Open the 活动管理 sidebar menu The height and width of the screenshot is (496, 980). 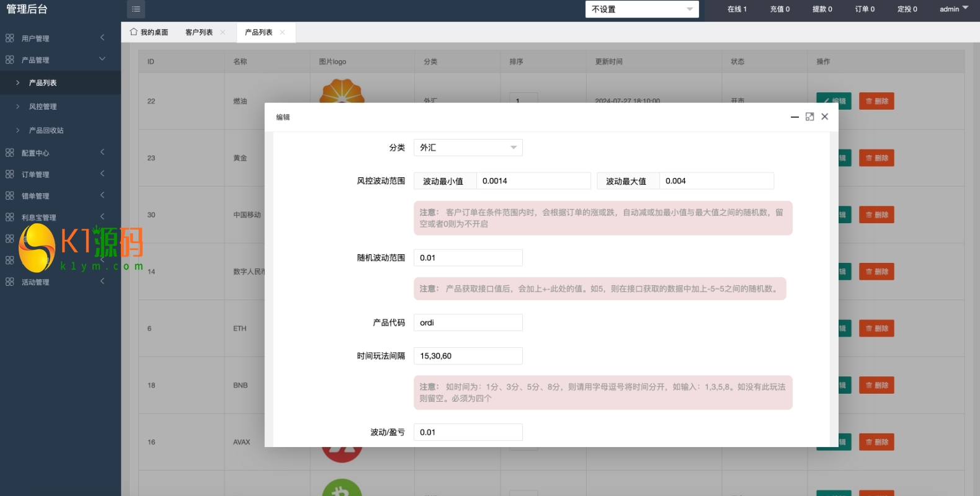tap(60, 281)
